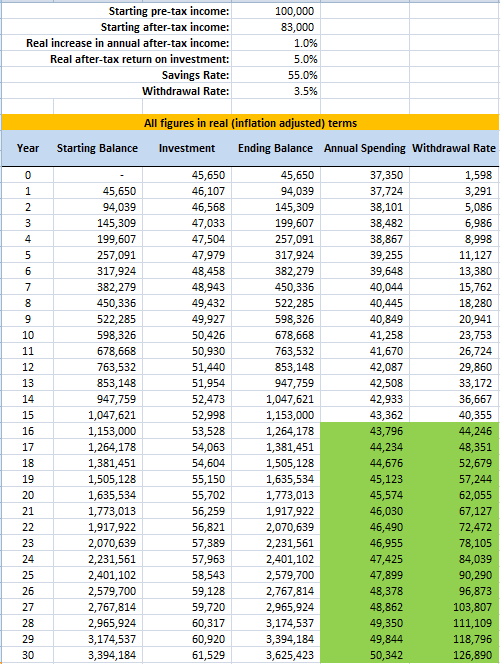
Task: Click withdrawal amount 3,291
Action: click(478, 191)
